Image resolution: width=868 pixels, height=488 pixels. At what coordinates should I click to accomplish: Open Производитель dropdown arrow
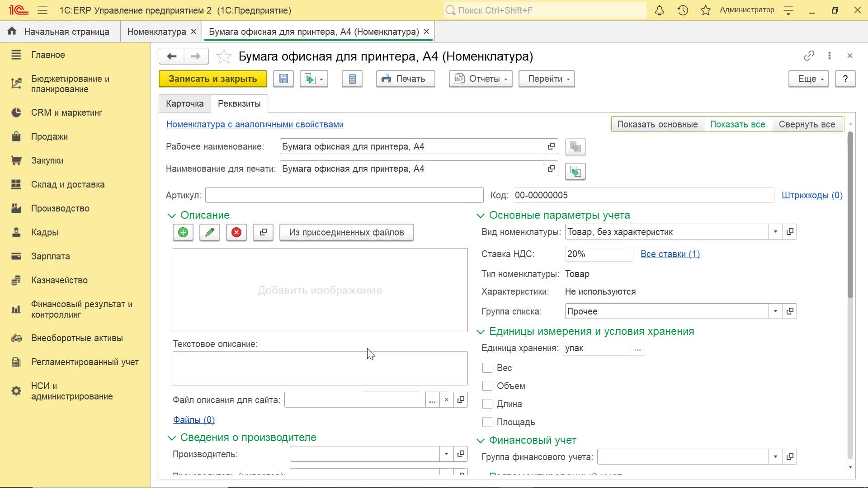tap(446, 454)
